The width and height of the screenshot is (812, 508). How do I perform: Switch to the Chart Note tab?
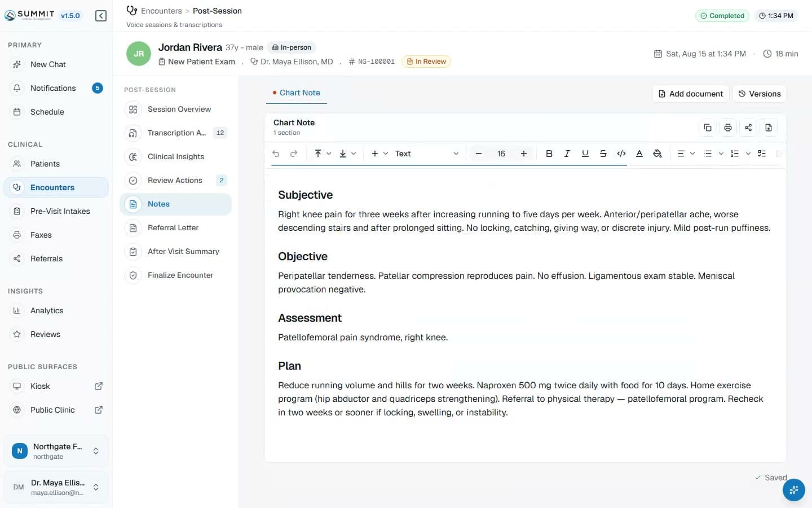[297, 93]
